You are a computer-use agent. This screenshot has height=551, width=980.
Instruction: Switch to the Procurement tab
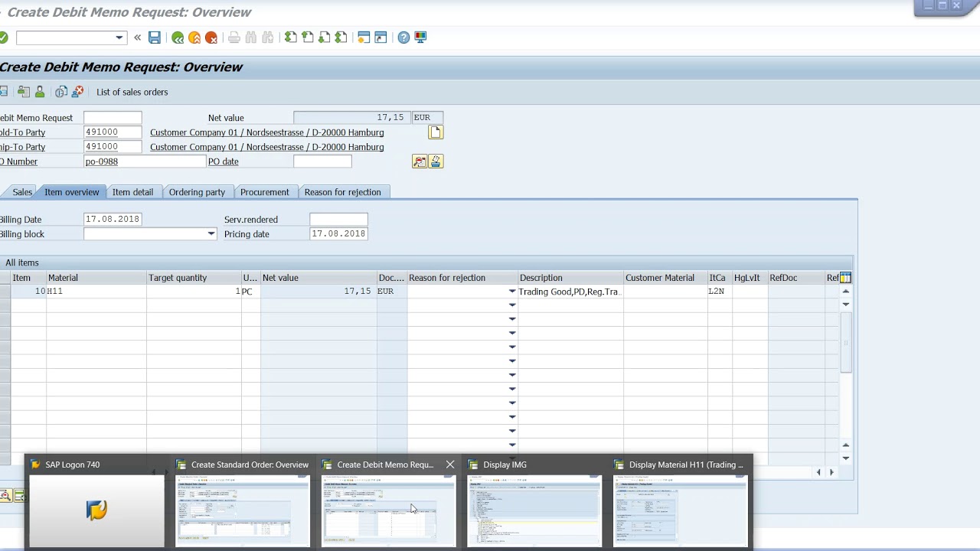click(264, 192)
